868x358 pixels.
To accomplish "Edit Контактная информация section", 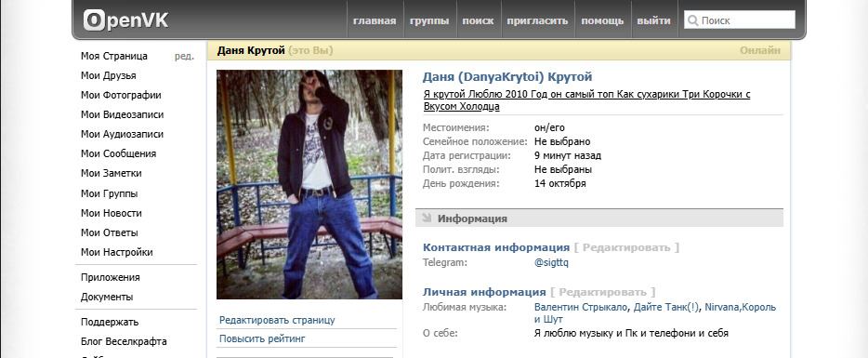I will pyautogui.click(x=626, y=247).
